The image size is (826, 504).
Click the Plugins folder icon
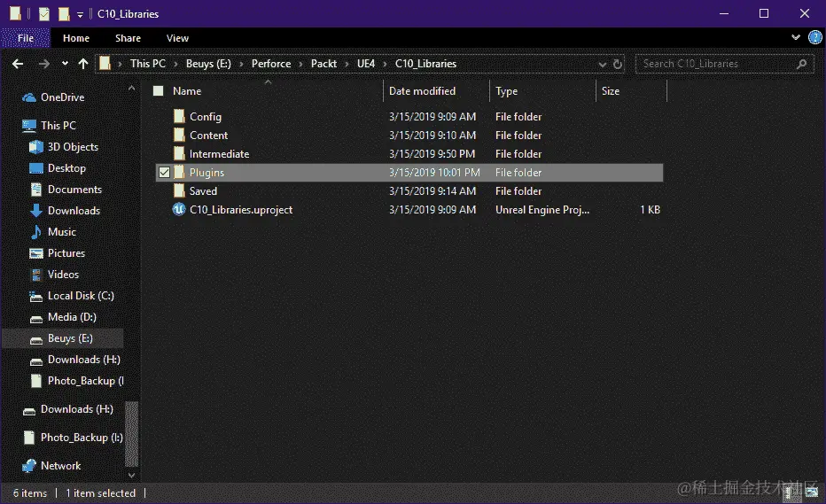point(179,172)
